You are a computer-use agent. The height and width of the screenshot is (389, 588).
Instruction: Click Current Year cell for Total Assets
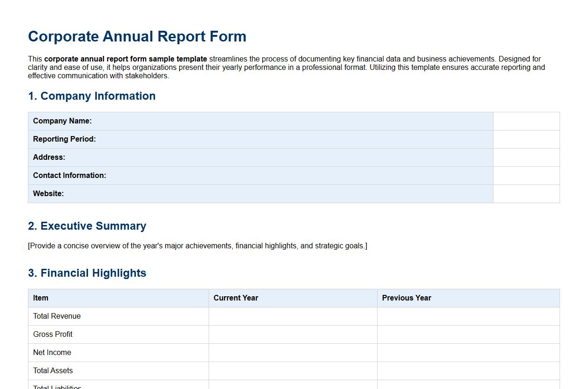point(292,370)
